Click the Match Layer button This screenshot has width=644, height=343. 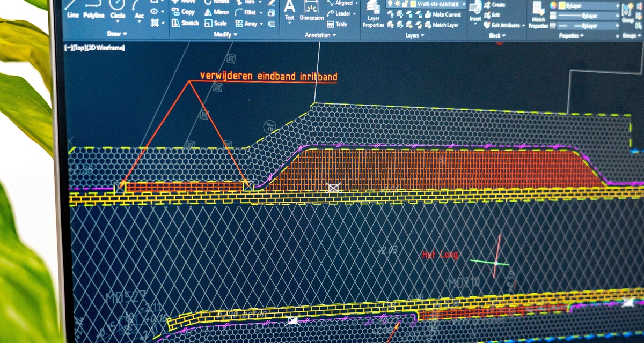tap(442, 25)
